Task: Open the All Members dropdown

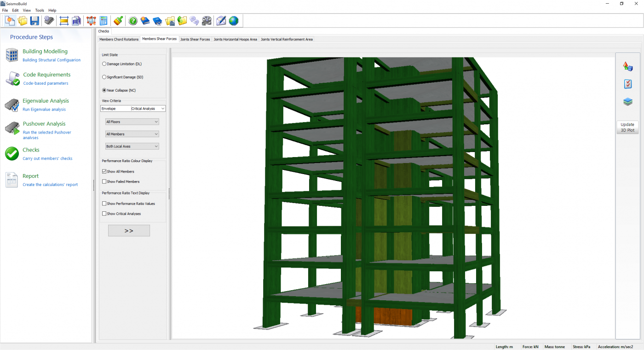Action: pos(132,134)
